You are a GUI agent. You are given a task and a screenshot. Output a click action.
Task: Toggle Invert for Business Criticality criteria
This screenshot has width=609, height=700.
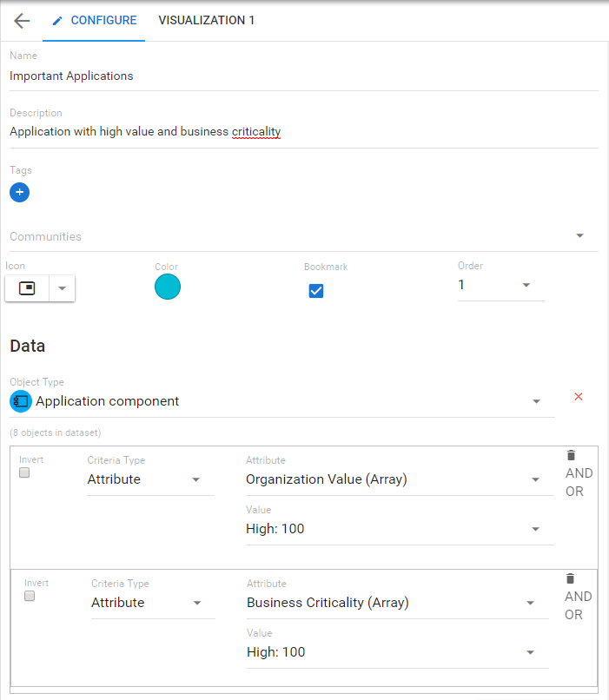point(30,597)
